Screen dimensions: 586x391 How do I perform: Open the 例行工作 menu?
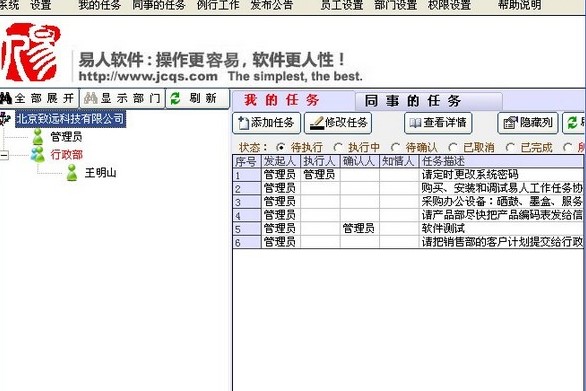218,5
